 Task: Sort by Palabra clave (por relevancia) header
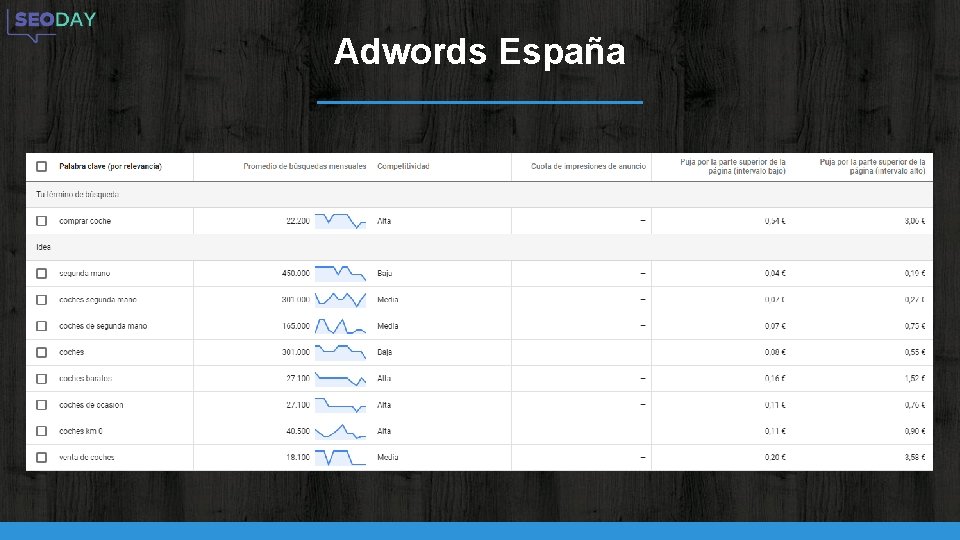point(110,167)
